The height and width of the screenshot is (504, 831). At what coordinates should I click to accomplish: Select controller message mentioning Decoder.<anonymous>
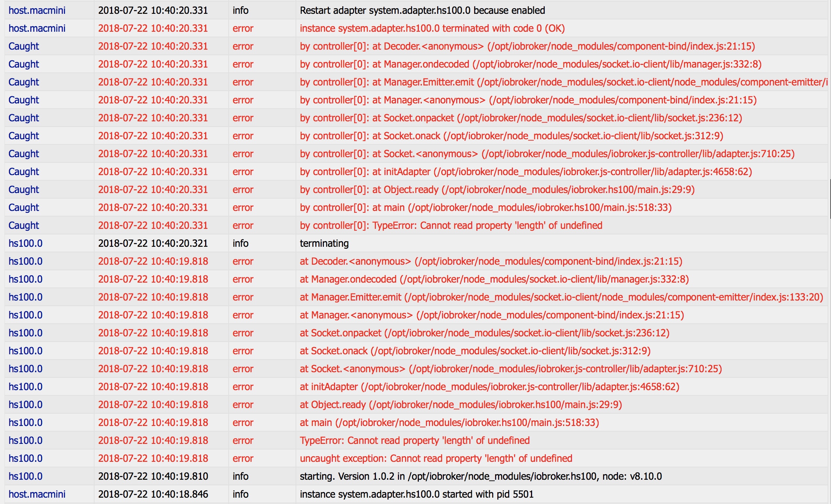pyautogui.click(x=527, y=46)
